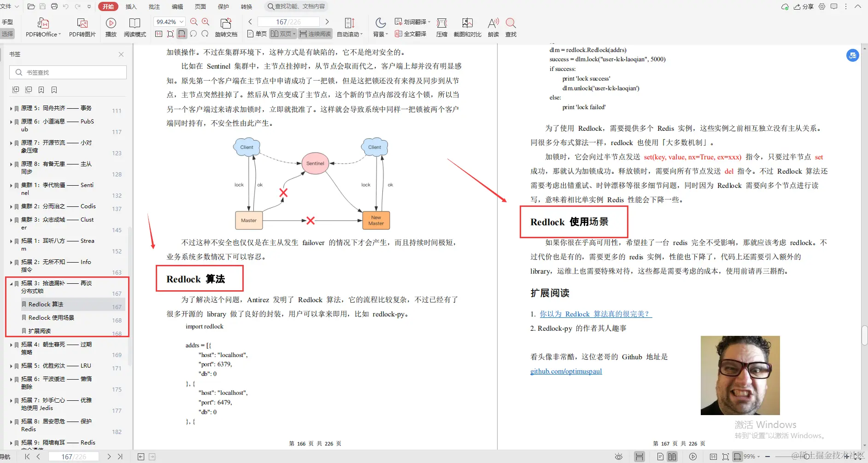The image size is (868, 463).
Task: Switch to the 批注 ribbon tab
Action: tap(154, 6)
